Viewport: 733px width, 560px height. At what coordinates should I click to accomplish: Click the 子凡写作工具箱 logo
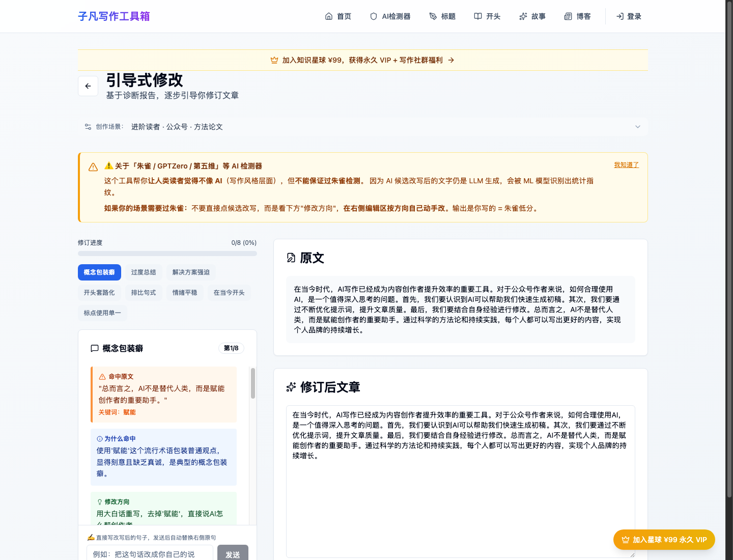[114, 16]
